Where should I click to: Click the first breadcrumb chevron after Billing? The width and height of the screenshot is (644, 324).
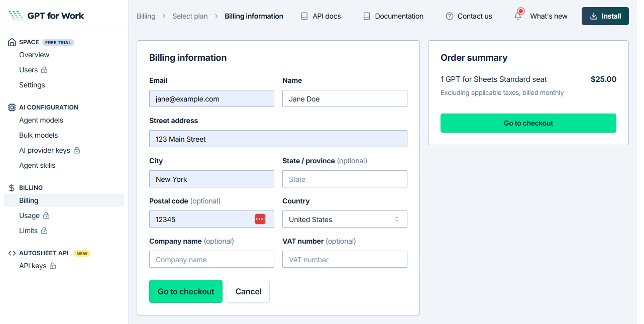tap(164, 16)
